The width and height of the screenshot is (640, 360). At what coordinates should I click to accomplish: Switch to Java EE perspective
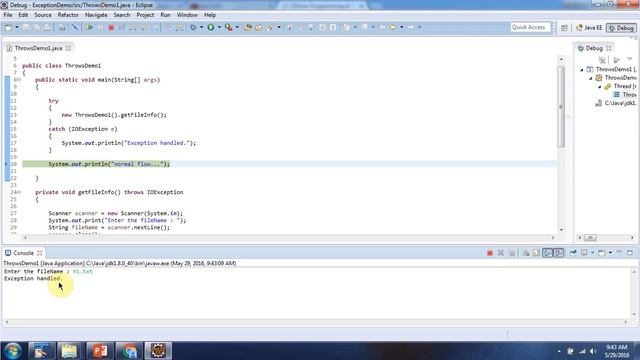(x=589, y=28)
